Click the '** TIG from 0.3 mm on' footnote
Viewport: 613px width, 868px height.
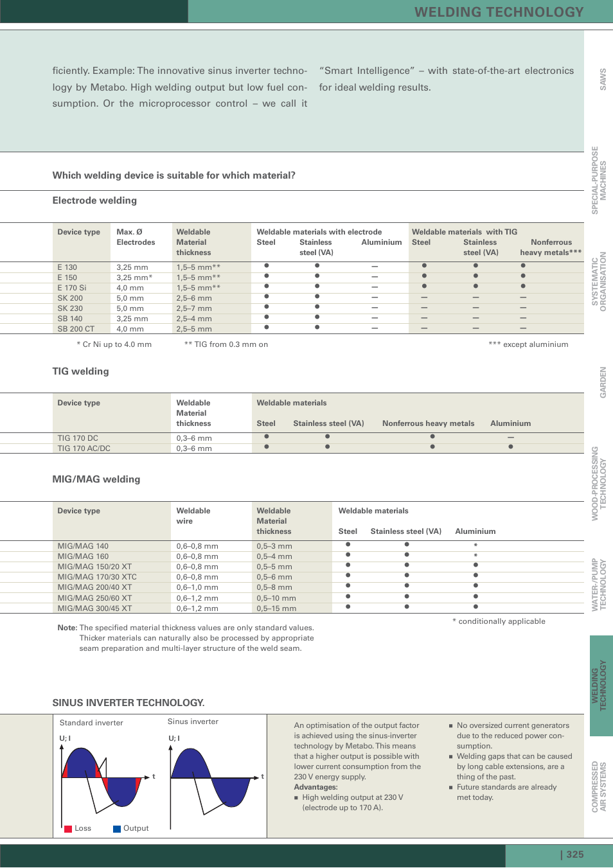pos(226,344)
